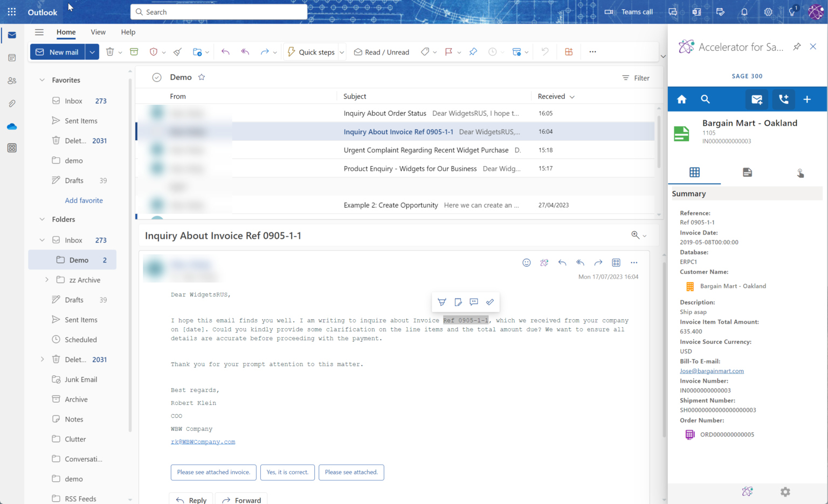Open the New mail dropdown arrow

click(x=92, y=52)
